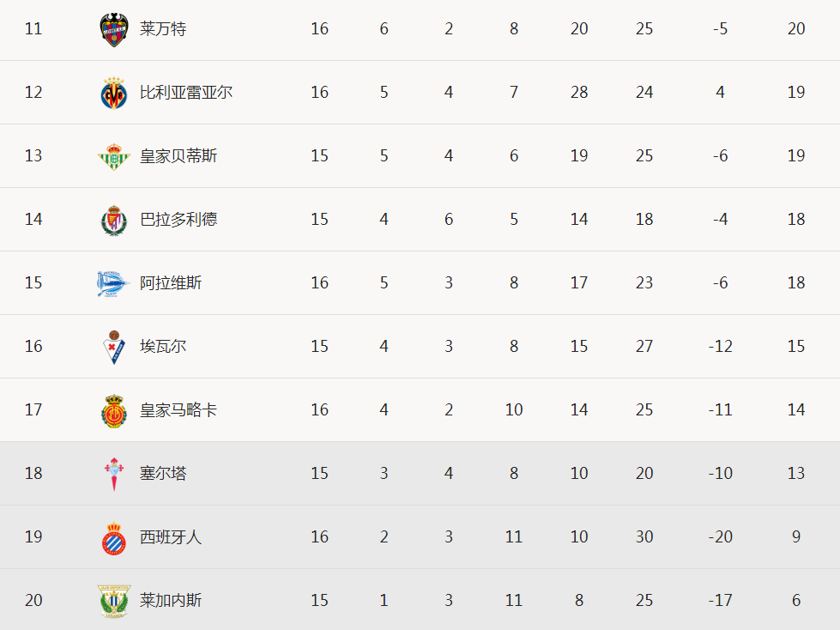Open the 埃瓦尔 team page
The height and width of the screenshot is (630, 840).
163,347
